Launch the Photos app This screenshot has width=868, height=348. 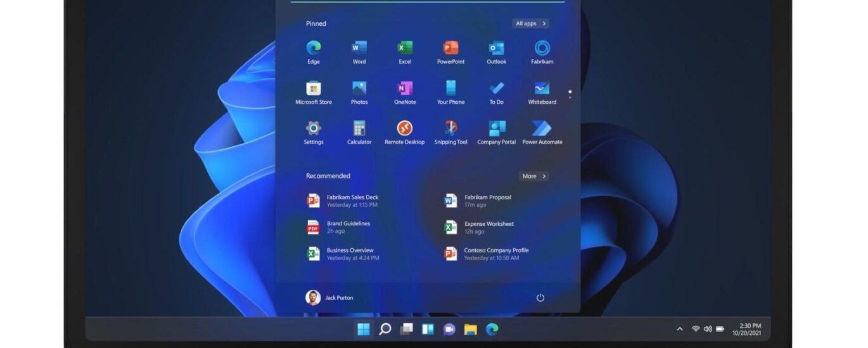359,93
